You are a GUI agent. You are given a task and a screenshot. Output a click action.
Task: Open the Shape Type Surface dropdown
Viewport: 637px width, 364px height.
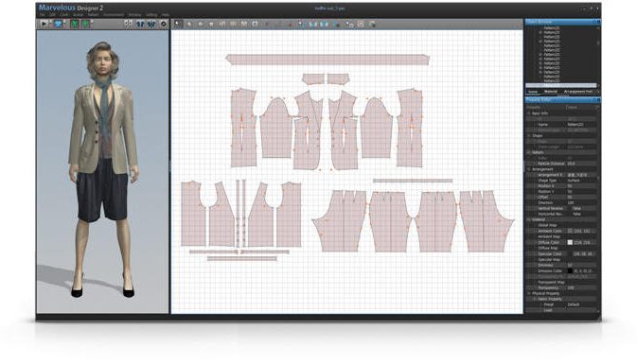581,181
